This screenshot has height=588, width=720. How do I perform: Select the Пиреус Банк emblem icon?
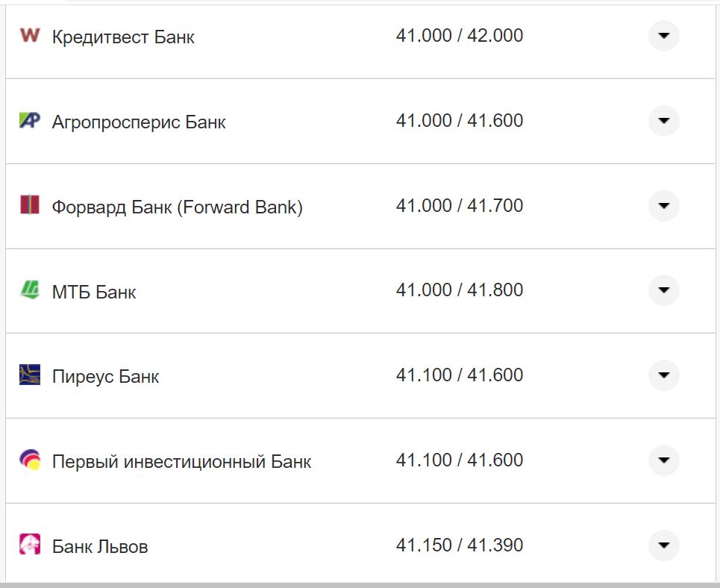pos(28,375)
